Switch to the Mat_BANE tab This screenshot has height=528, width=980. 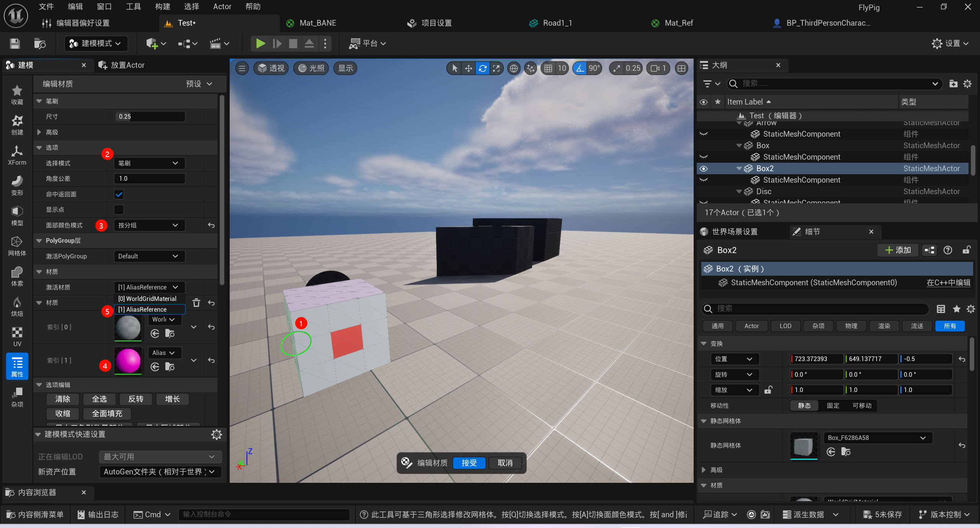pyautogui.click(x=317, y=23)
